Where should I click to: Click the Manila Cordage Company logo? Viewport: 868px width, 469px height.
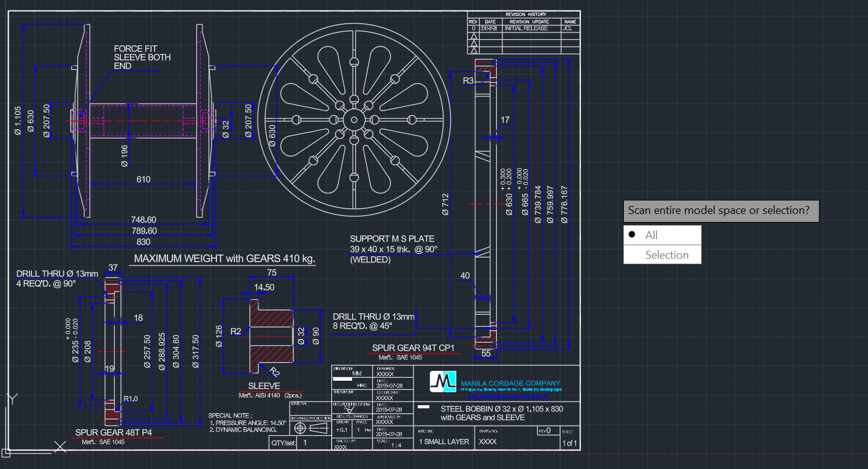pos(443,382)
